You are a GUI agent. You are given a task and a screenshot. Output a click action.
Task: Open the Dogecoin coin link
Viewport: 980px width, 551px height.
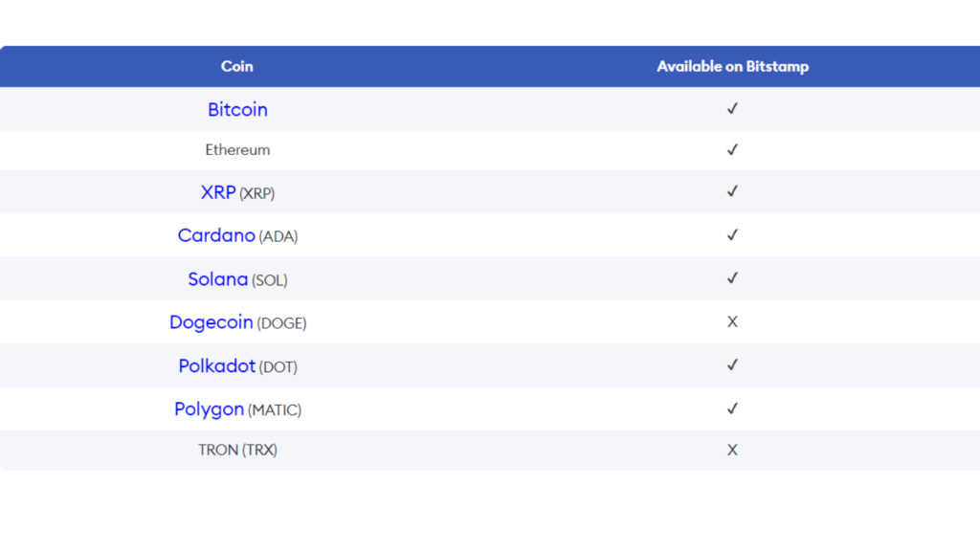(211, 322)
